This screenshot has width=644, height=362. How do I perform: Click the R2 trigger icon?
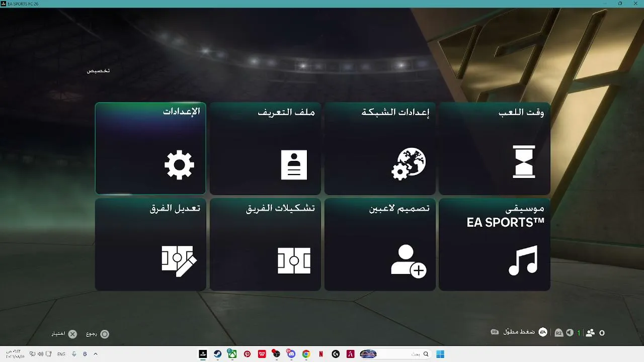click(559, 333)
